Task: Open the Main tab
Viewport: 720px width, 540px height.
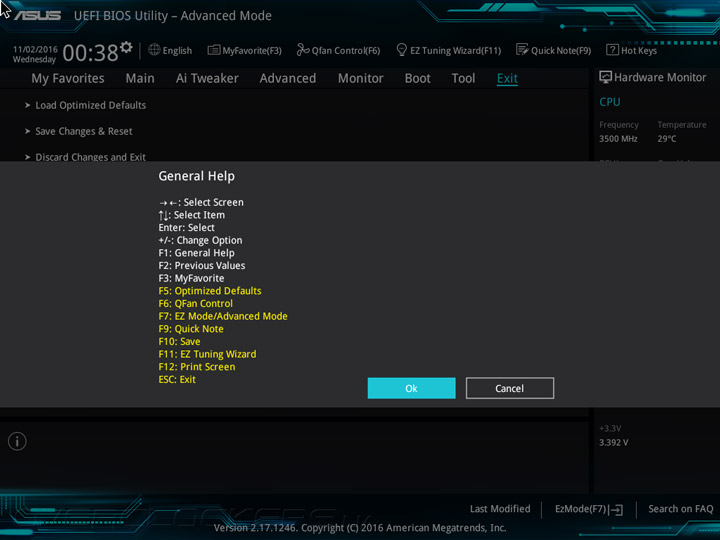Action: 140,79
